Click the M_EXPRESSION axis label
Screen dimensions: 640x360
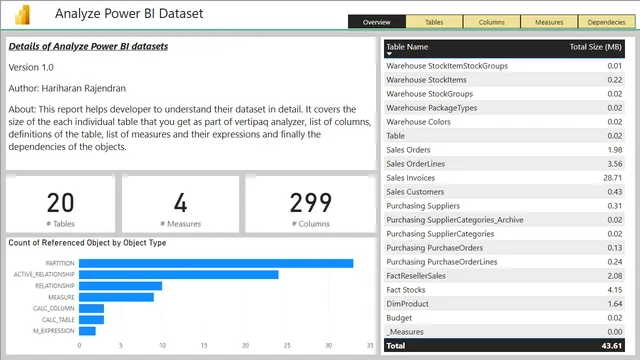pos(54,331)
